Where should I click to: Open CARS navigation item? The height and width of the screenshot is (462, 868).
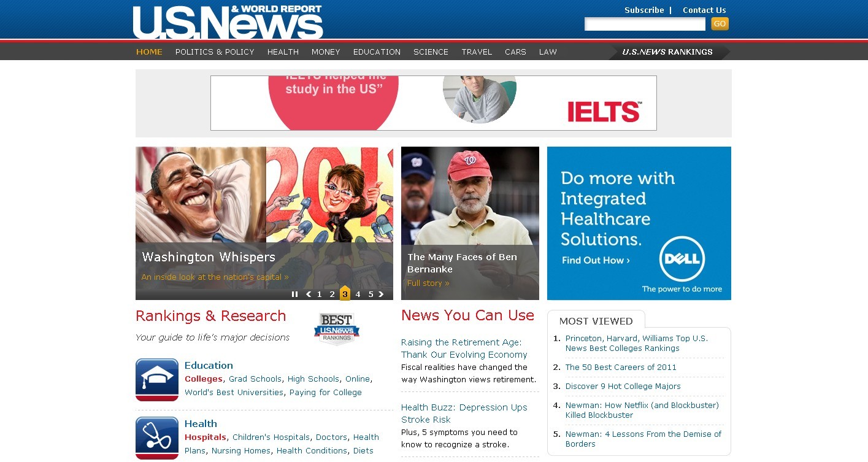[515, 52]
